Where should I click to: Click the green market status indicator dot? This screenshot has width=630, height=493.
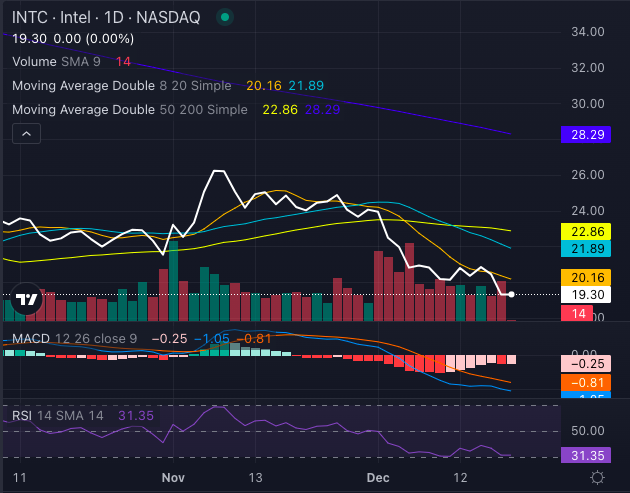coord(226,17)
